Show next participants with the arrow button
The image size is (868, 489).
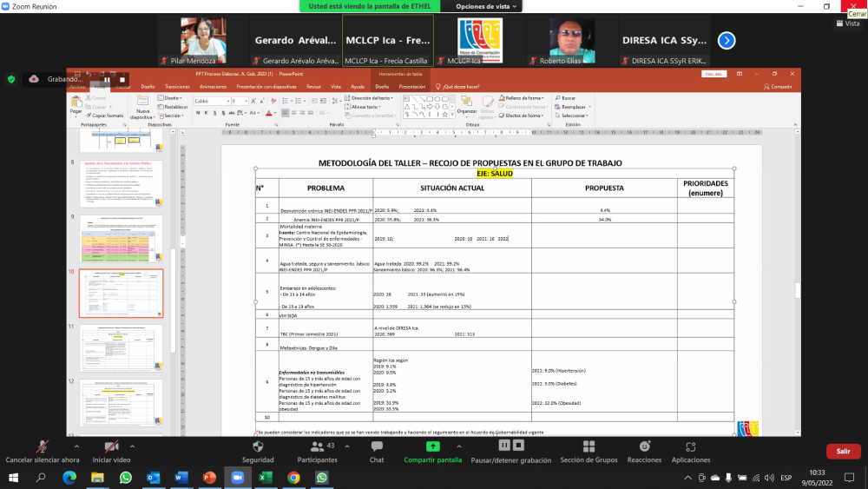click(x=727, y=40)
